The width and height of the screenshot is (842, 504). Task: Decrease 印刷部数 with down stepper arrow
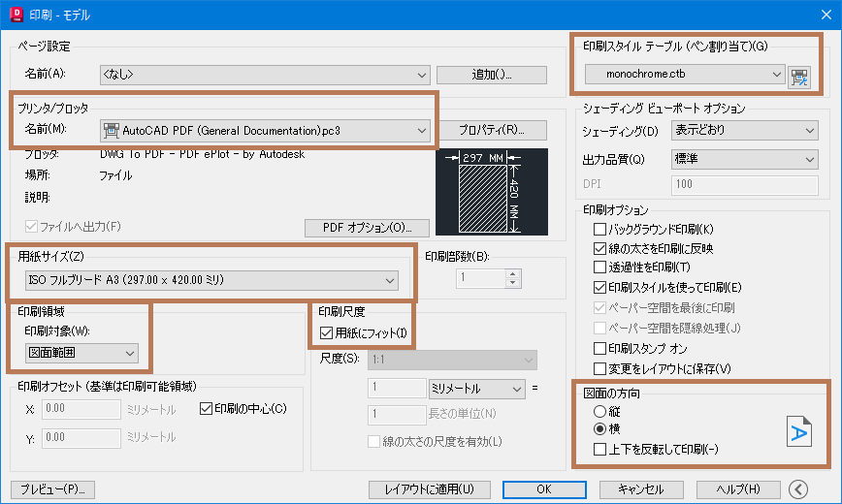coord(513,283)
